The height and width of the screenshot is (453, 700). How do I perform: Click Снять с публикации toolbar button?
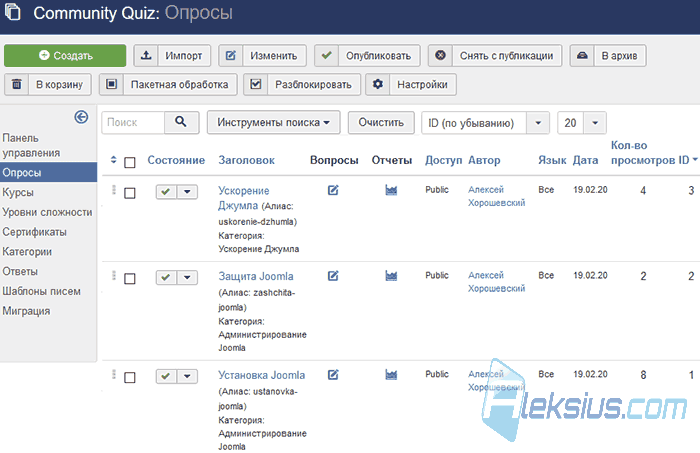(x=495, y=55)
